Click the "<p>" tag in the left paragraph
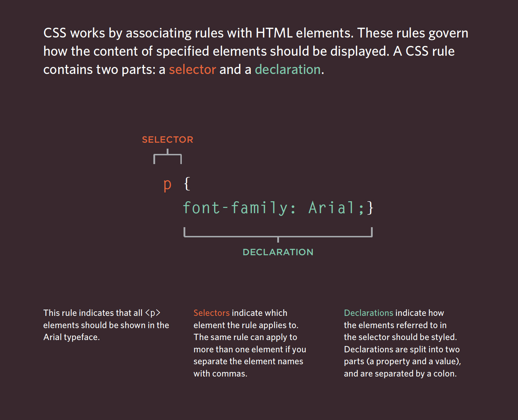The image size is (518, 420). (153, 313)
